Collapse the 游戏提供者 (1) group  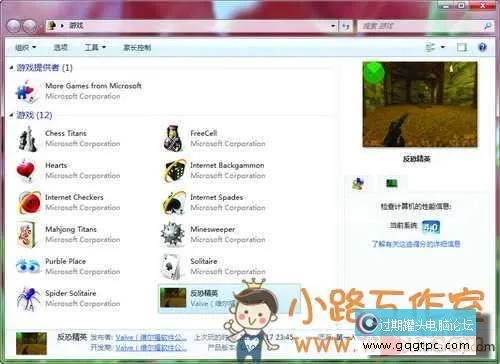(11, 68)
